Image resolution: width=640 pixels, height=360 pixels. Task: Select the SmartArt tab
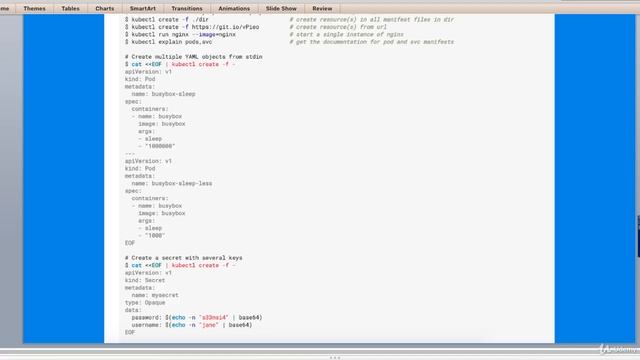(x=142, y=8)
